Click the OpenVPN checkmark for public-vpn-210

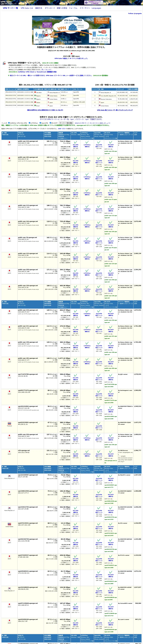(99, 142)
